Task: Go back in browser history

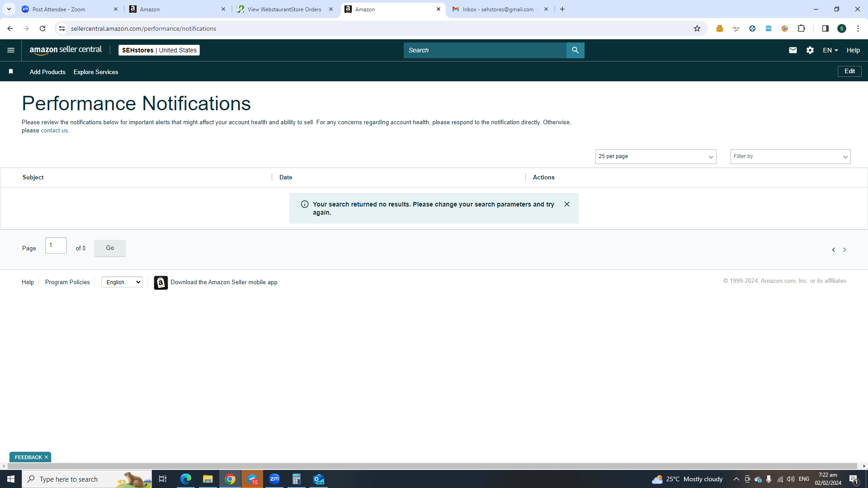Action: pos(10,28)
